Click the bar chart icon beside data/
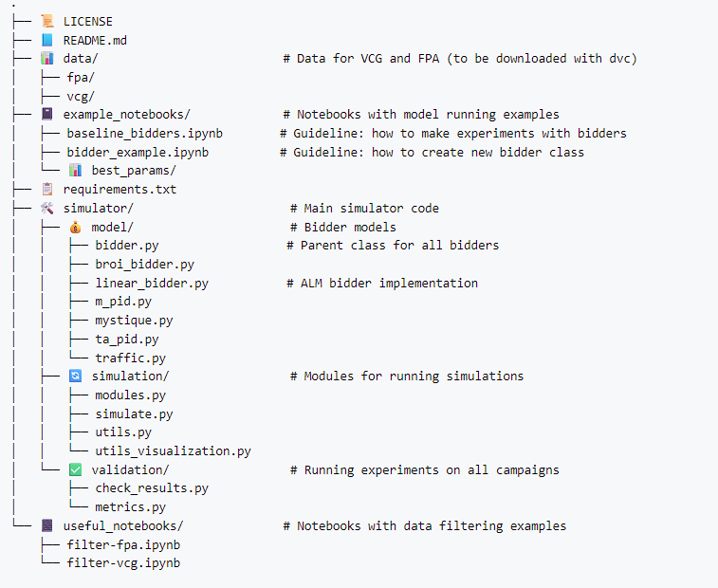This screenshot has width=718, height=588. (x=46, y=58)
